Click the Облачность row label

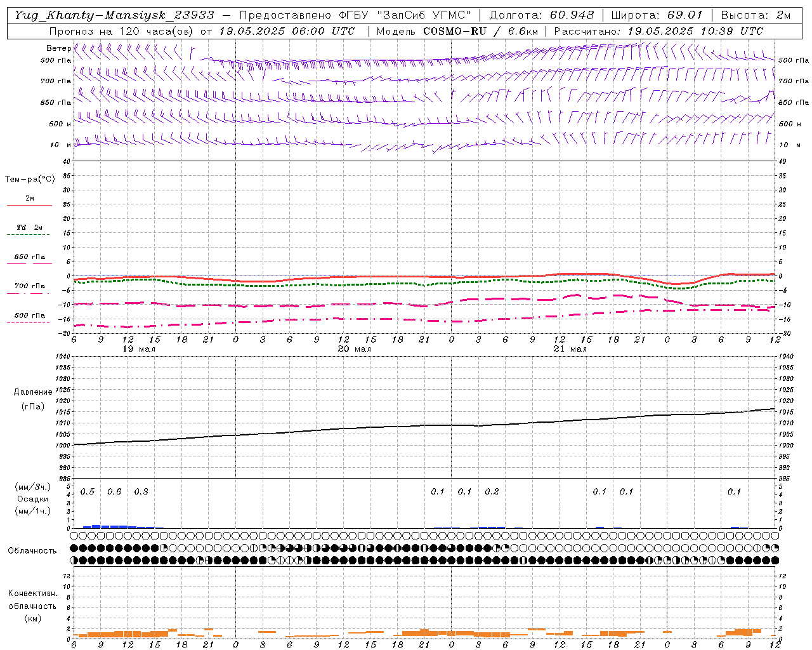[32, 551]
